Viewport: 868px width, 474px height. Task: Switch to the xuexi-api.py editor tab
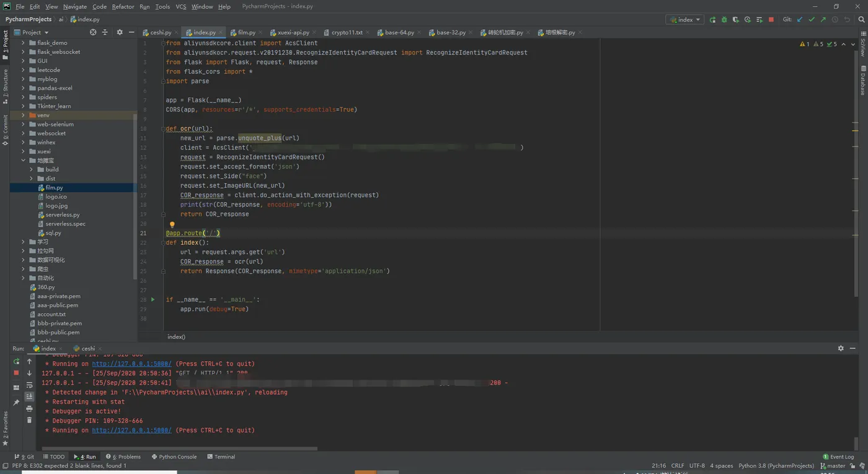tap(293, 32)
